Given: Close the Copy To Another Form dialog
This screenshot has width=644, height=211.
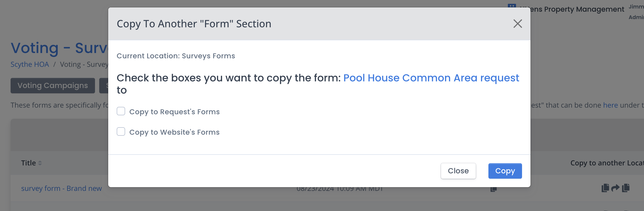Looking at the screenshot, I should pyautogui.click(x=518, y=24).
